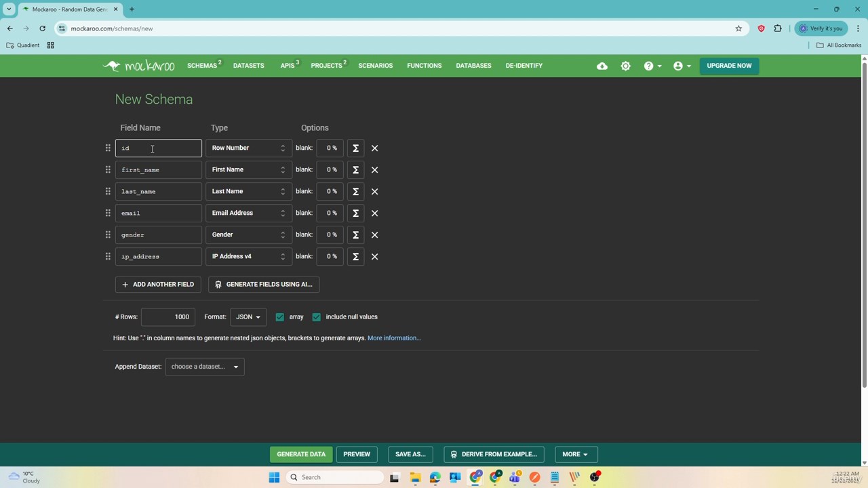
Task: Go to the Mockaroo home logo
Action: tap(139, 66)
